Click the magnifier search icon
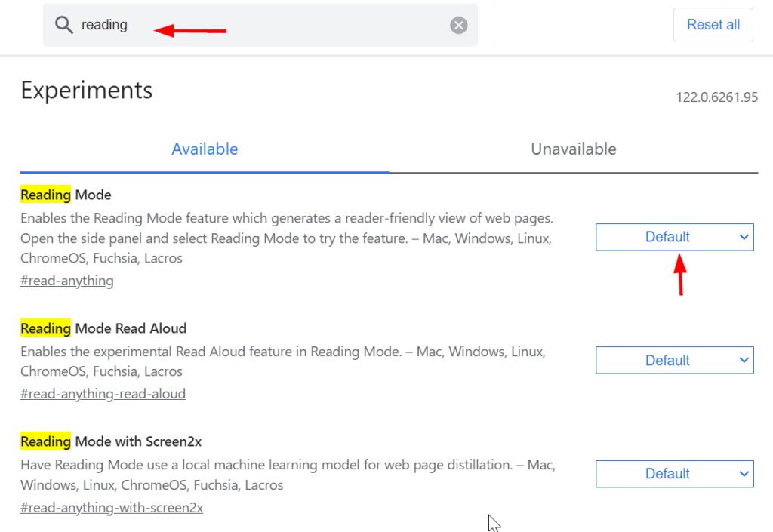 (63, 25)
